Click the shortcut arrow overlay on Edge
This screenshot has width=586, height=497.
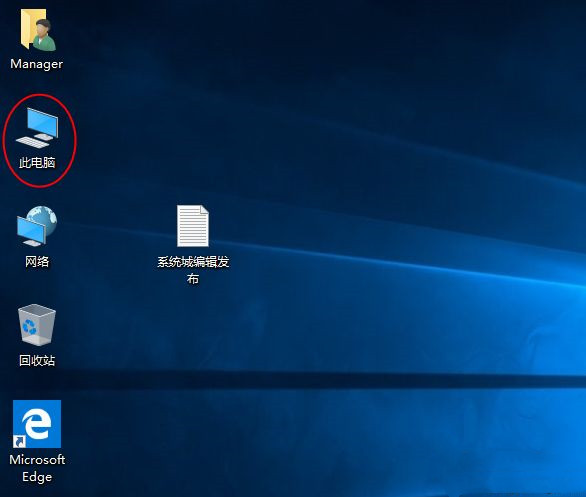19,441
